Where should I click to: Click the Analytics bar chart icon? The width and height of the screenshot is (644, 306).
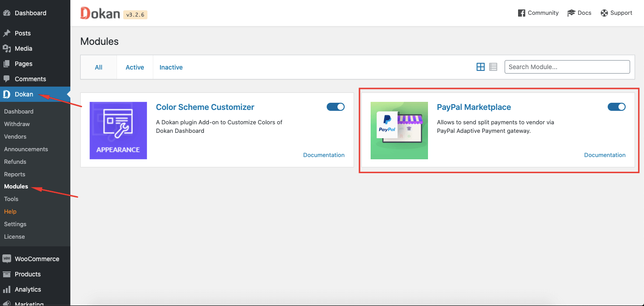(x=7, y=289)
